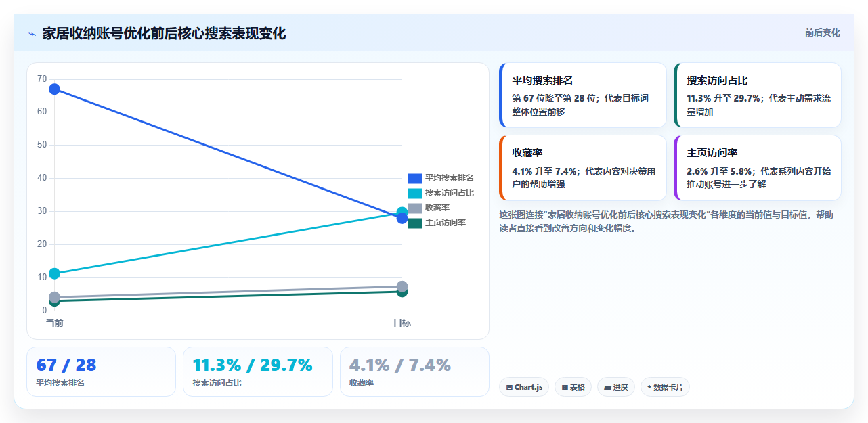Click the 目标 x-axis label
This screenshot has width=868, height=423.
coord(402,323)
